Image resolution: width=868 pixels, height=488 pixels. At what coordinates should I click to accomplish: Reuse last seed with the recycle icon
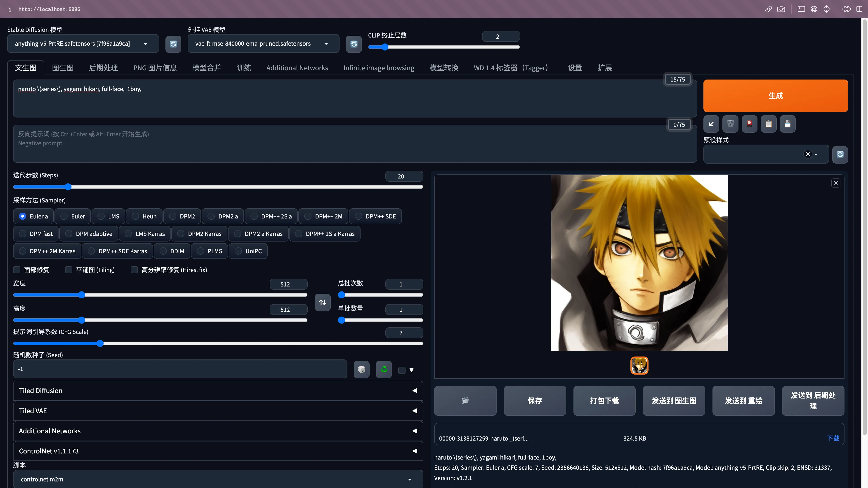384,369
